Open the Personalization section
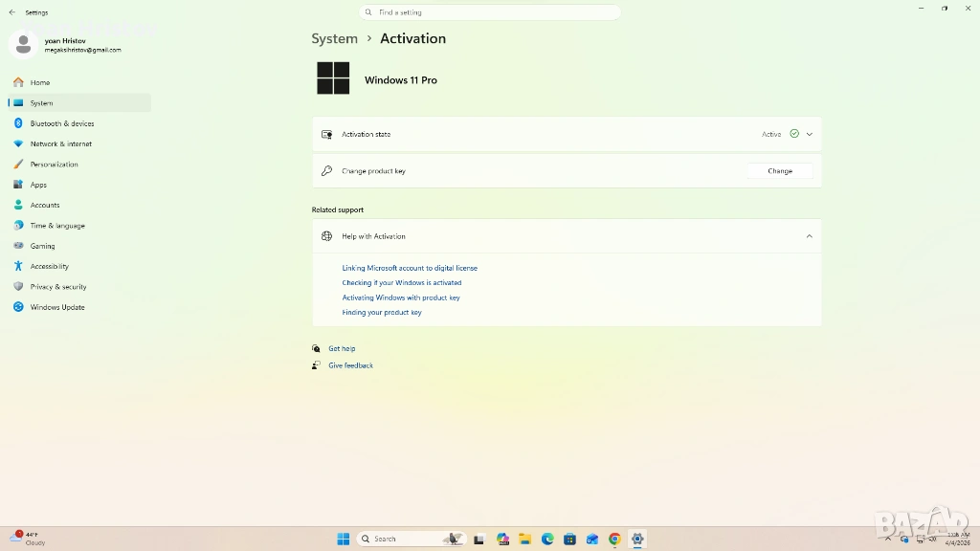Screen dimensions: 980x551 click(x=54, y=165)
